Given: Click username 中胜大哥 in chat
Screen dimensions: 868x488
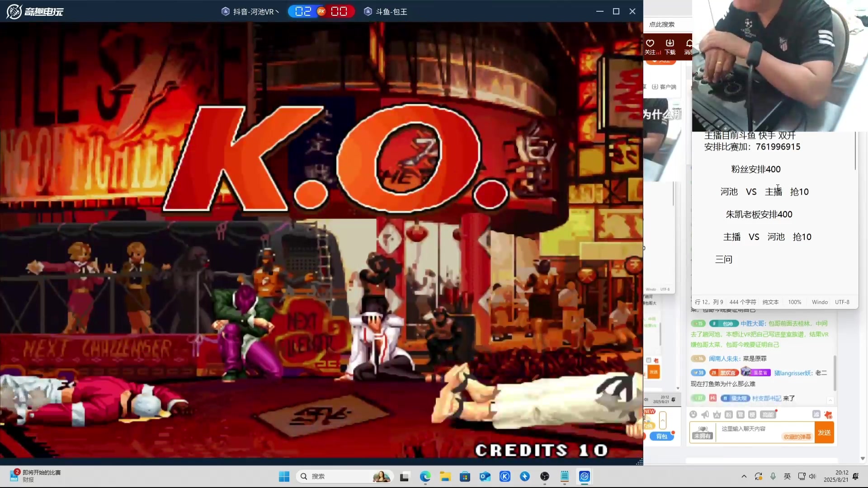Looking at the screenshot, I should [753, 324].
